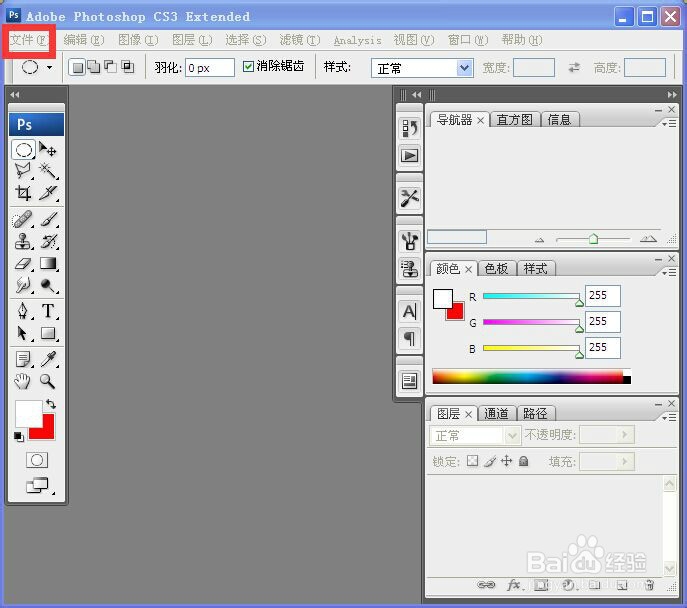Image resolution: width=687 pixels, height=608 pixels.
Task: Choose Add to Selection mode
Action: (x=93, y=67)
